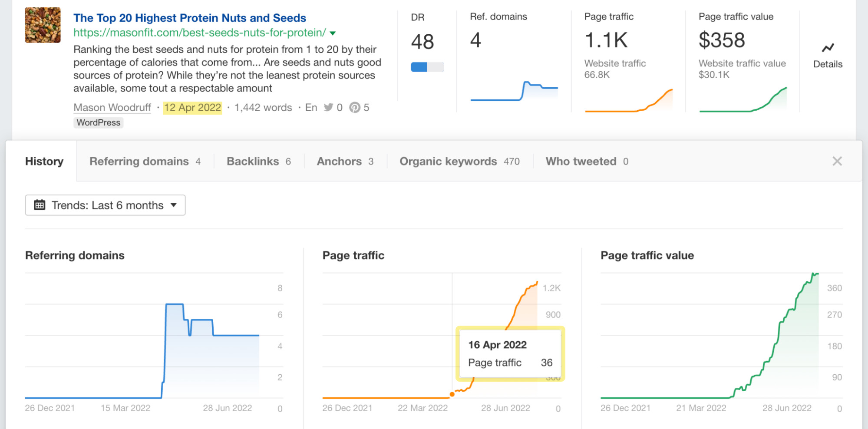Open the Trends: Last 6 months dropdown
868x429 pixels.
[106, 205]
